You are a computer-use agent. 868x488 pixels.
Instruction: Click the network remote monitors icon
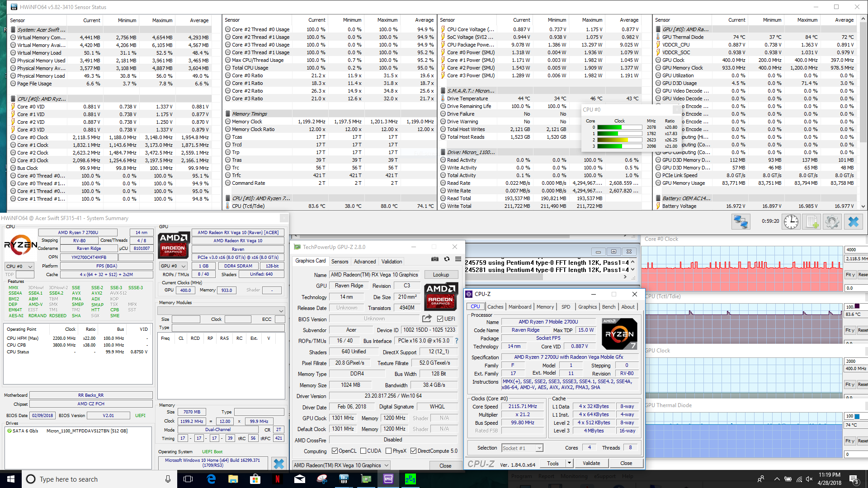[741, 221]
